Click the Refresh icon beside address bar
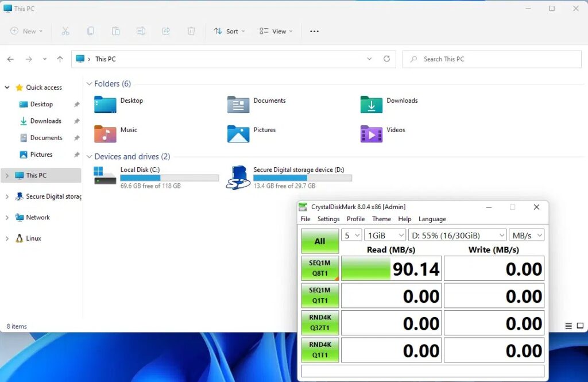 [386, 59]
